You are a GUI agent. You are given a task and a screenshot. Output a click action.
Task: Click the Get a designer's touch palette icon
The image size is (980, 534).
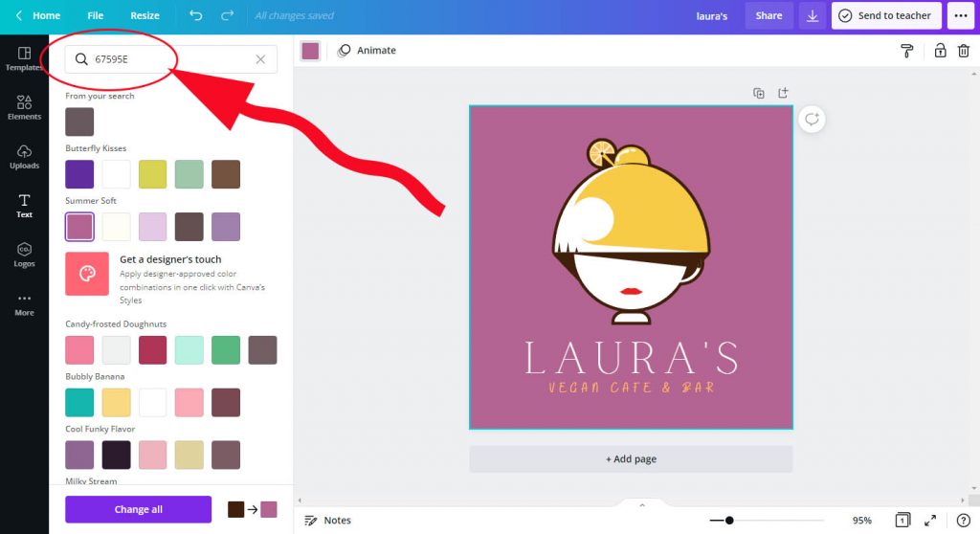[87, 274]
